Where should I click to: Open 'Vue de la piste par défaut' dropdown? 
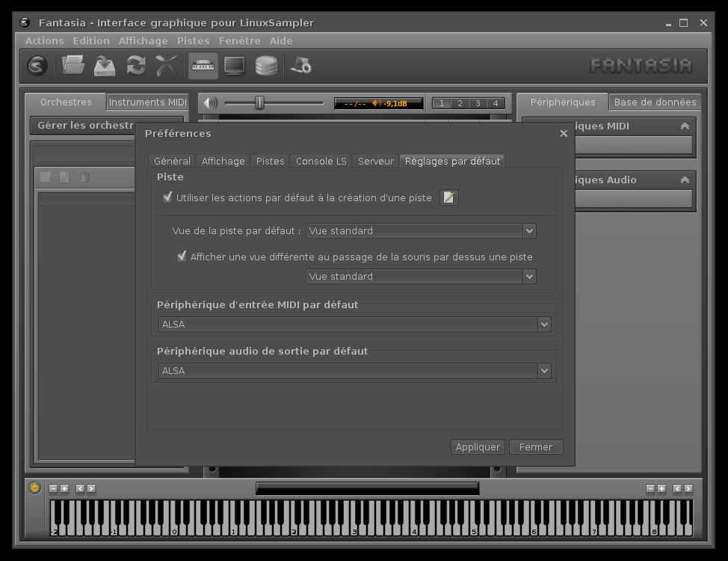421,230
